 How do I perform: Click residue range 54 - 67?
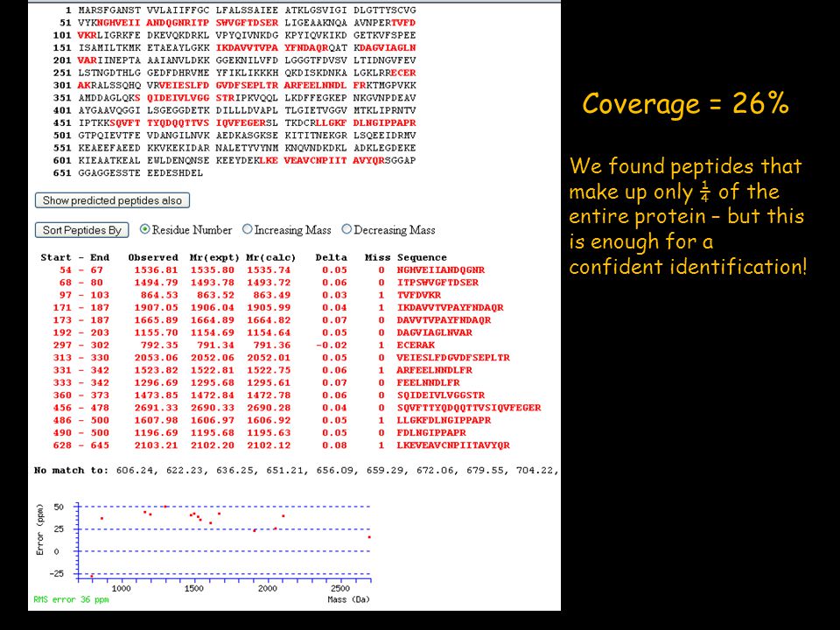point(80,270)
